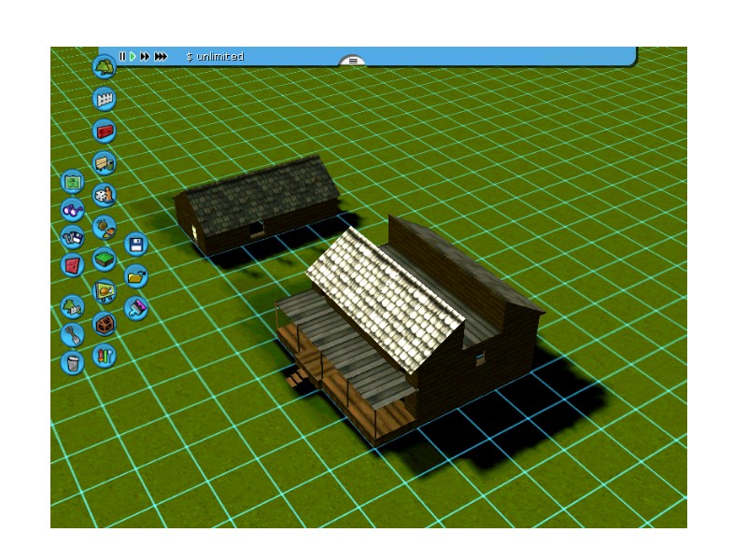Set game speed to double fast-forward

145,57
